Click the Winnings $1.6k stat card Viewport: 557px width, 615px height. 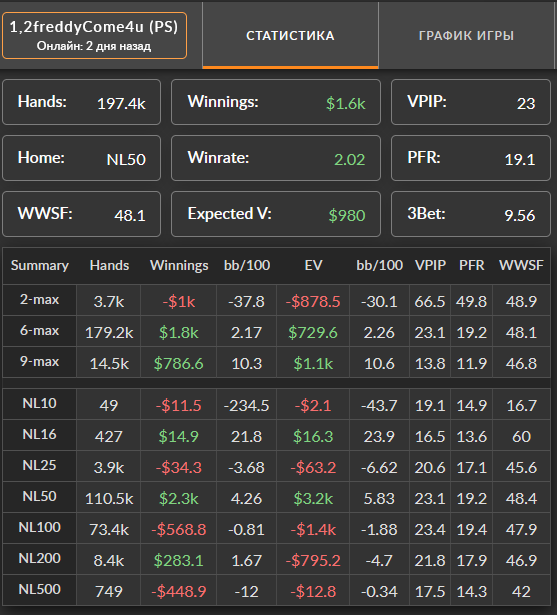(276, 102)
